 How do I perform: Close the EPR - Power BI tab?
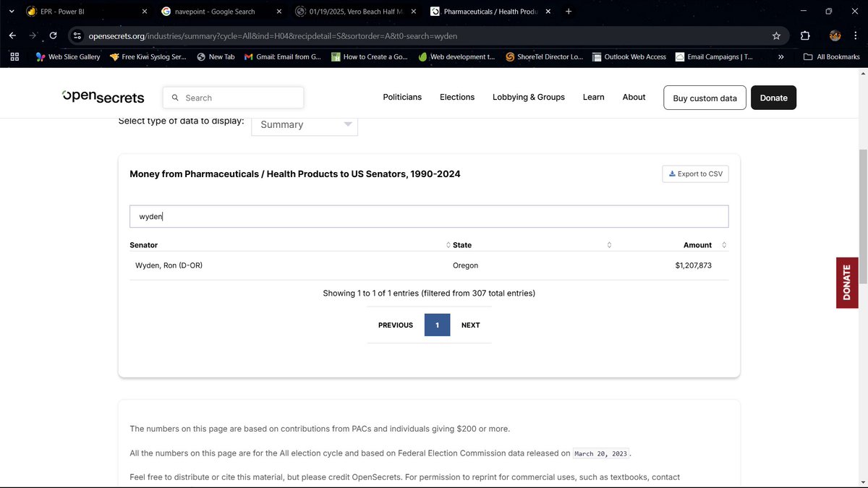(x=144, y=12)
